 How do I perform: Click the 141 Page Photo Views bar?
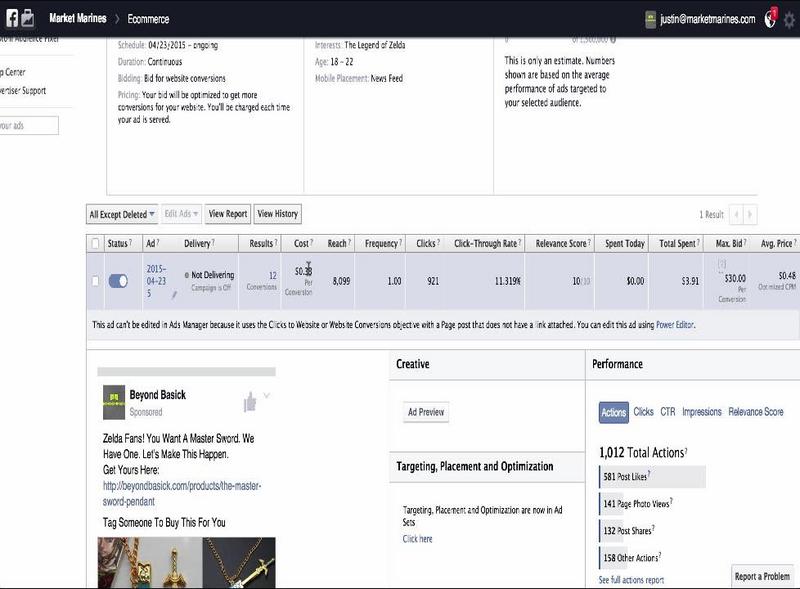pyautogui.click(x=636, y=504)
